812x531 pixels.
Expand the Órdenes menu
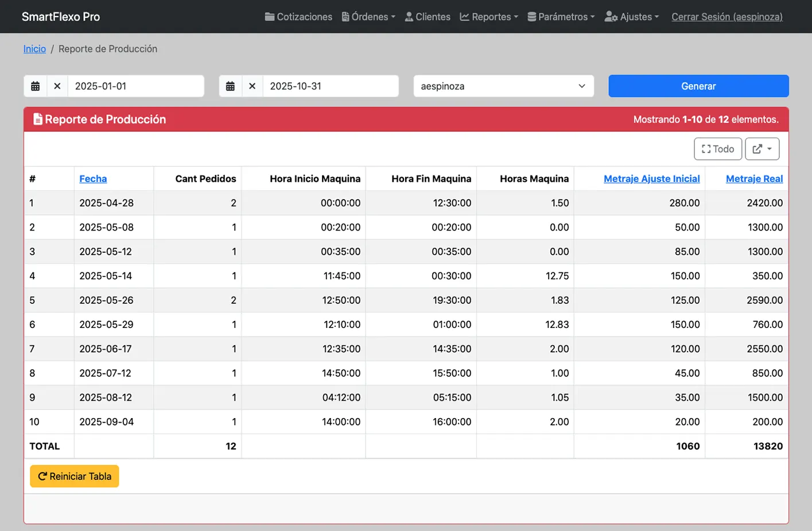tap(368, 17)
